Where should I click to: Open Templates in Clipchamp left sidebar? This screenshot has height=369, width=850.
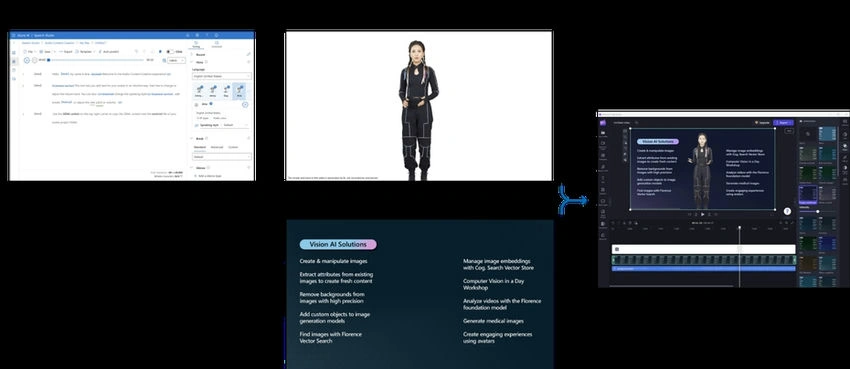coord(603,157)
